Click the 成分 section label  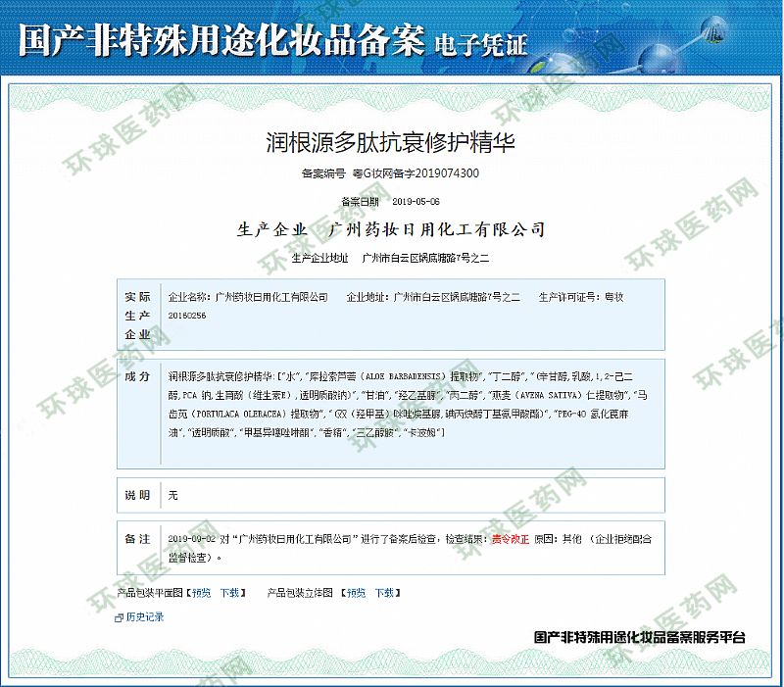coord(137,376)
